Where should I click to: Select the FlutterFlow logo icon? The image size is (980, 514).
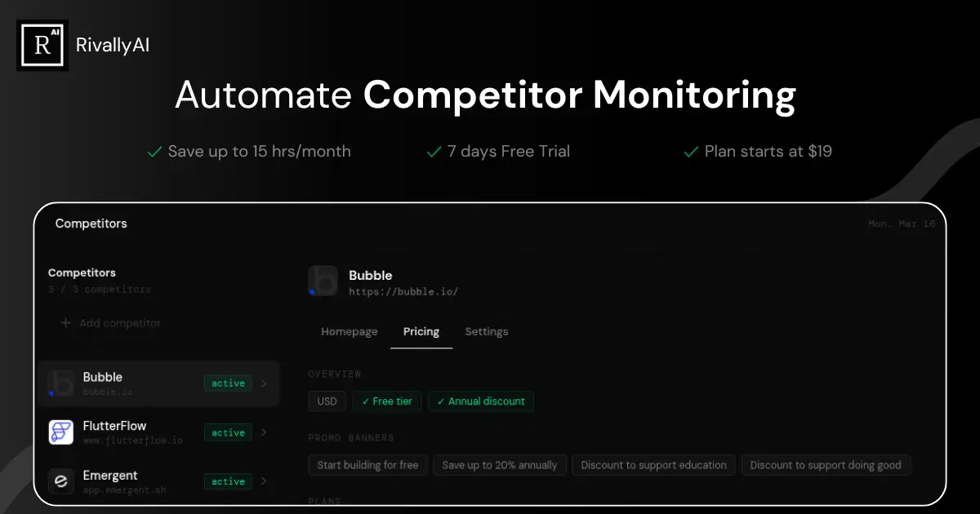[x=61, y=432]
